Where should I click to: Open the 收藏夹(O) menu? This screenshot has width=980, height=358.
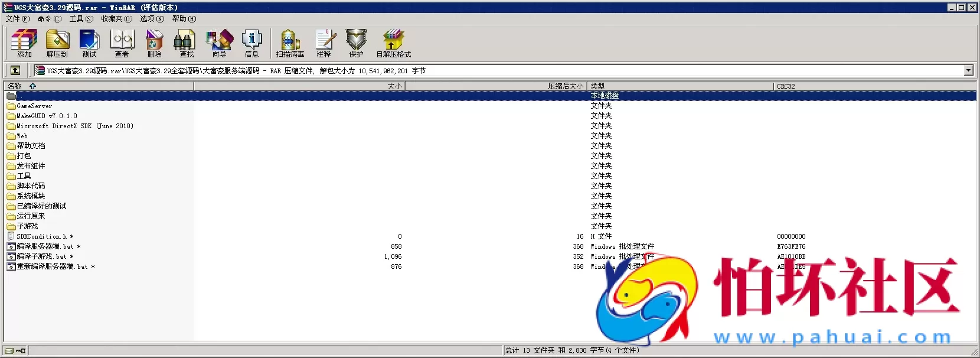[x=117, y=19]
